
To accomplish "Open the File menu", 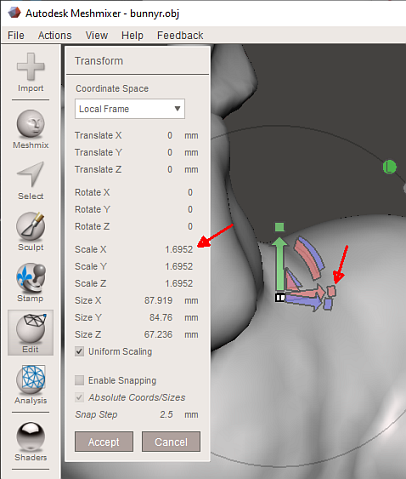I will coord(16,35).
